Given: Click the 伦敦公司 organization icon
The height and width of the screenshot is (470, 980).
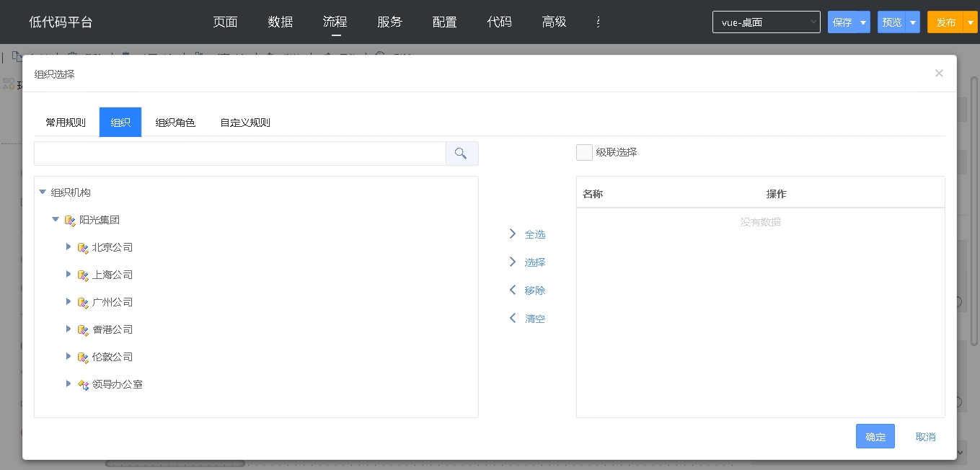Looking at the screenshot, I should [83, 357].
